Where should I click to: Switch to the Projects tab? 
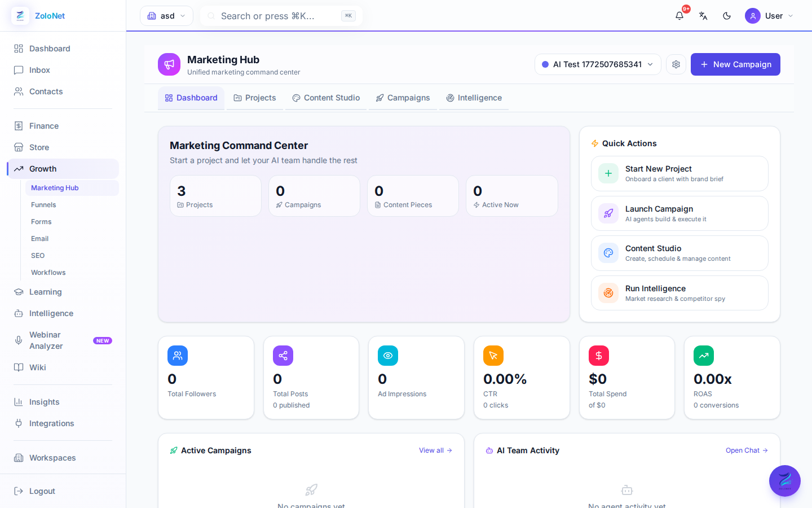pos(255,98)
